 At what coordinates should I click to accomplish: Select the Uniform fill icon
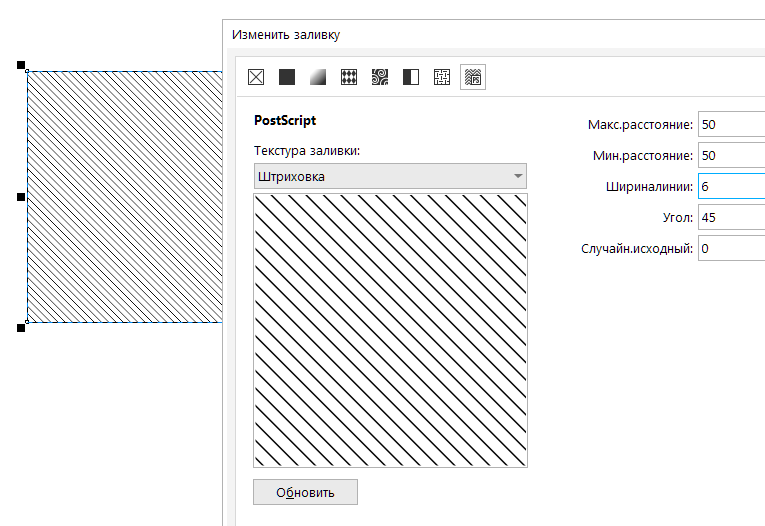coord(287,77)
